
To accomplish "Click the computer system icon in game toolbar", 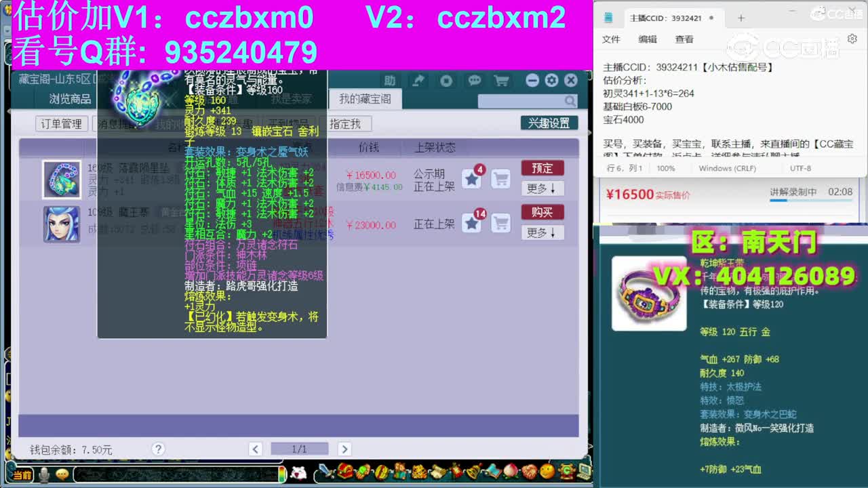I will click(x=583, y=471).
